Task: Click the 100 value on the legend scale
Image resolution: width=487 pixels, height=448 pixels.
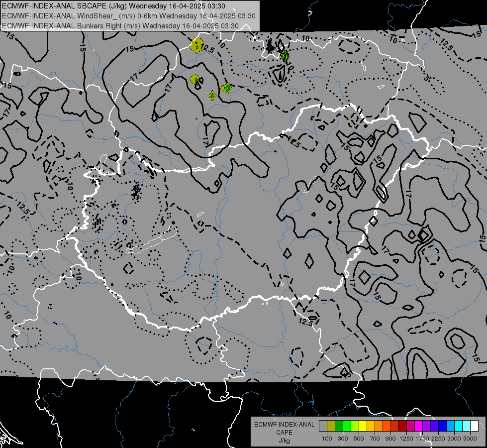Action: tap(327, 439)
